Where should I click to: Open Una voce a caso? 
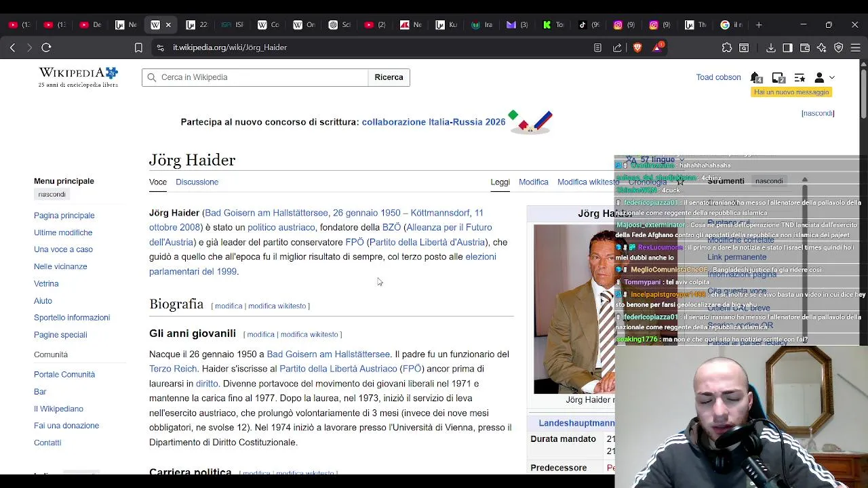click(63, 249)
